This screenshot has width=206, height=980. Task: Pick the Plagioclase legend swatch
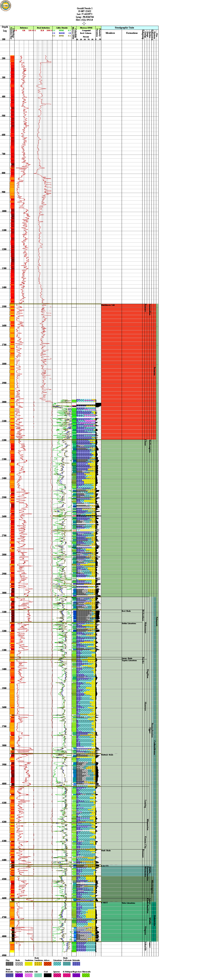point(76,975)
